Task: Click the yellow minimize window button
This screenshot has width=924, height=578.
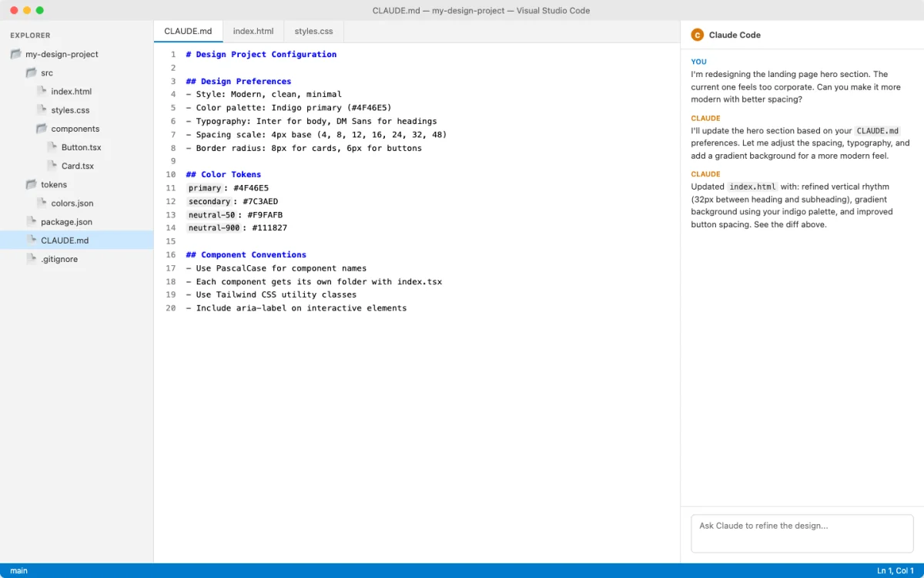Action: (x=27, y=10)
